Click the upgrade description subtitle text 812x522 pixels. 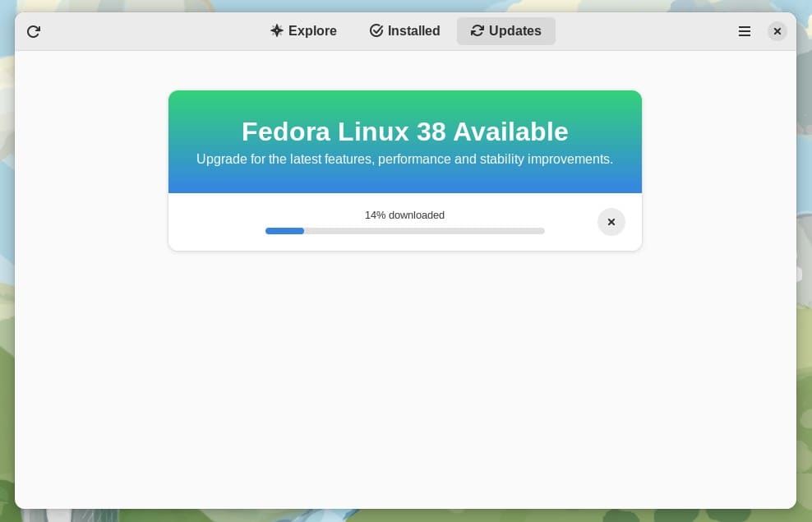[404, 159]
